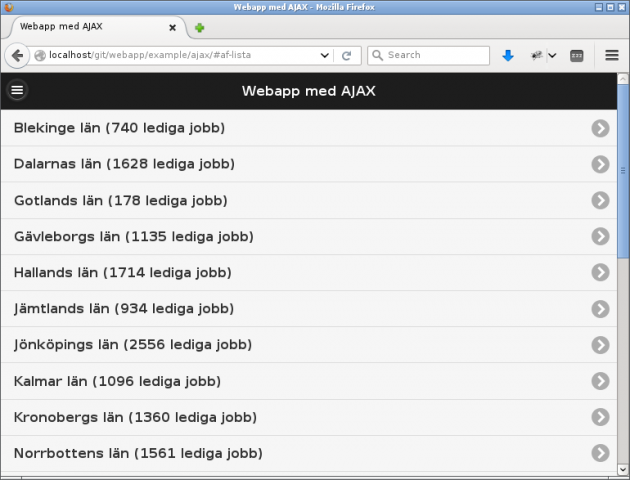
Task: Click the chevron arrow on the Jämtlands län row
Action: click(x=600, y=309)
